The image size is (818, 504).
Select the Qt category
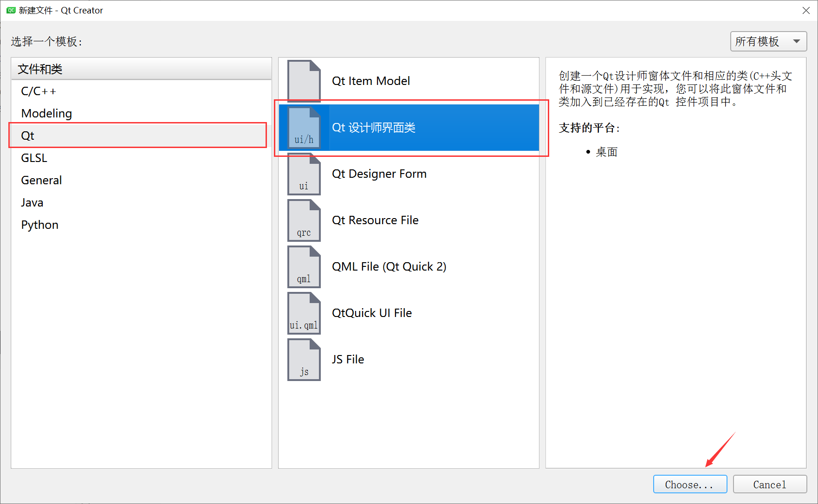[x=141, y=136]
